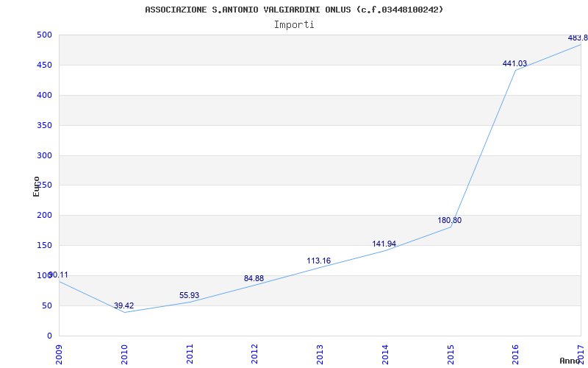Click the 2015 x-axis year label

(451, 354)
